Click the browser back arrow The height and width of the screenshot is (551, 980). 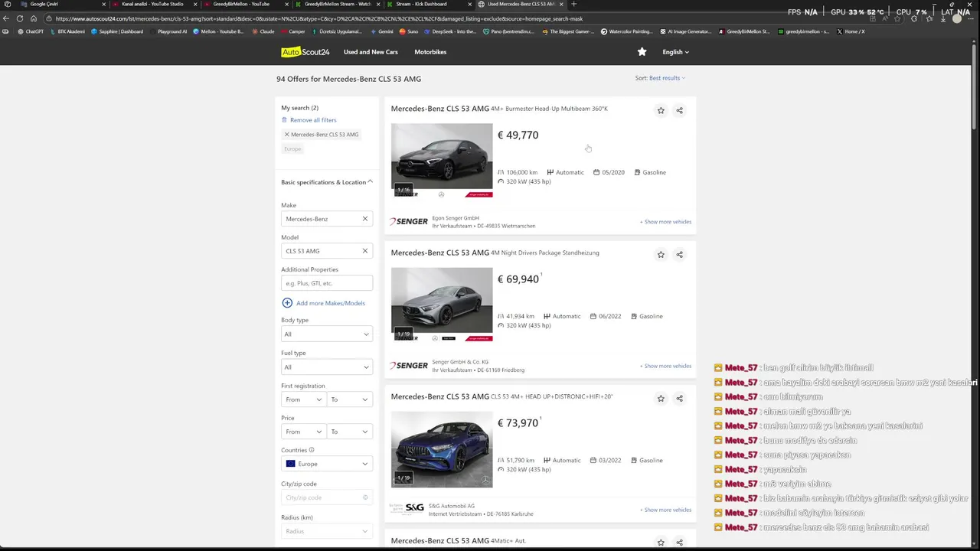[7, 18]
